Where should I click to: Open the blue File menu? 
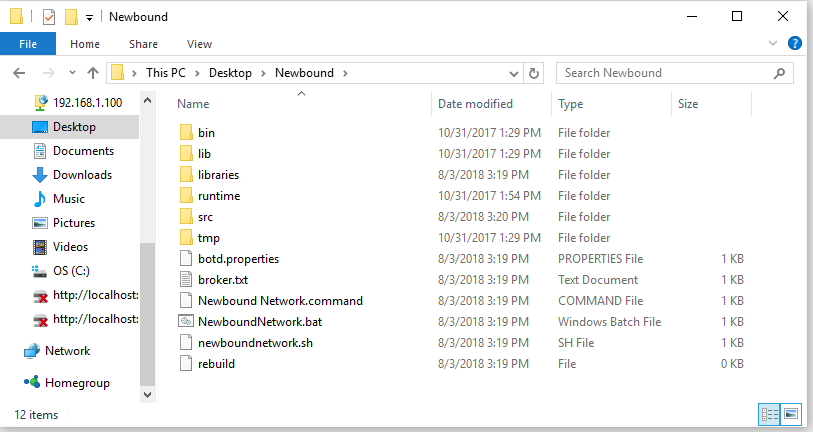(28, 44)
